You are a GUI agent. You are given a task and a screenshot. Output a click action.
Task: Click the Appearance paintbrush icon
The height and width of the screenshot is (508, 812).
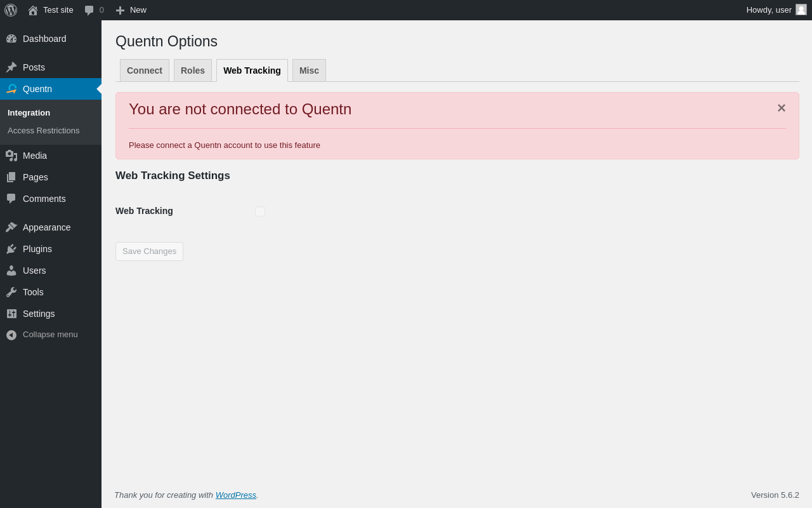point(11,227)
